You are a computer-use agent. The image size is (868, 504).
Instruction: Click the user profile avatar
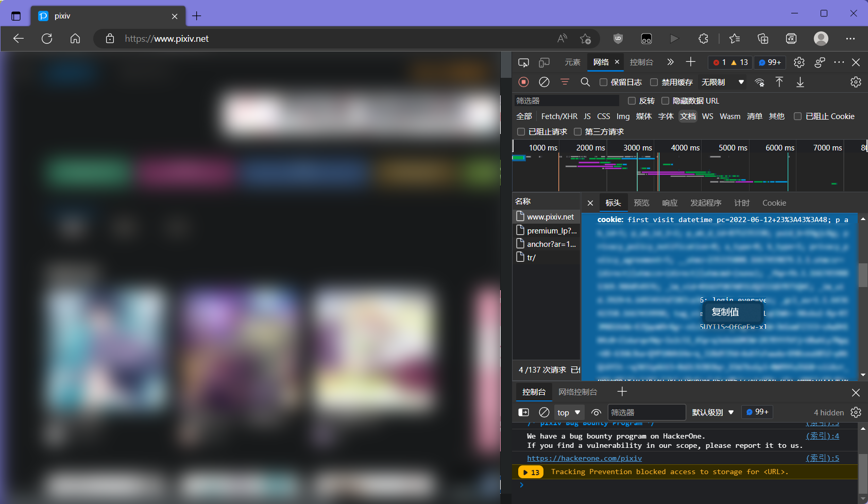[821, 39]
